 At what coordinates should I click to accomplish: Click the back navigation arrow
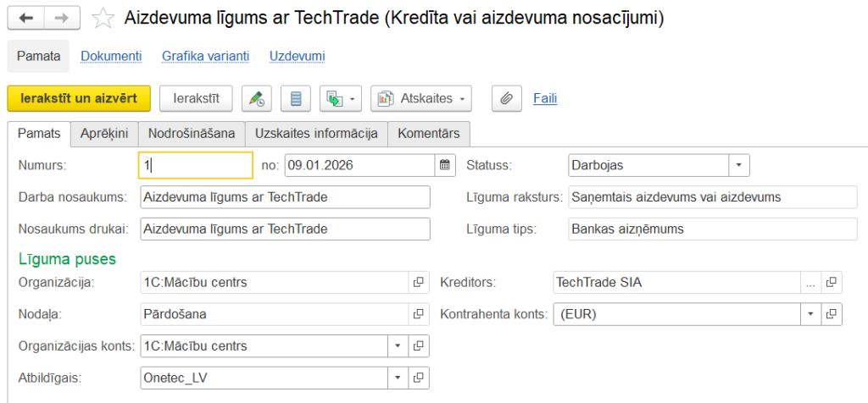pyautogui.click(x=26, y=18)
